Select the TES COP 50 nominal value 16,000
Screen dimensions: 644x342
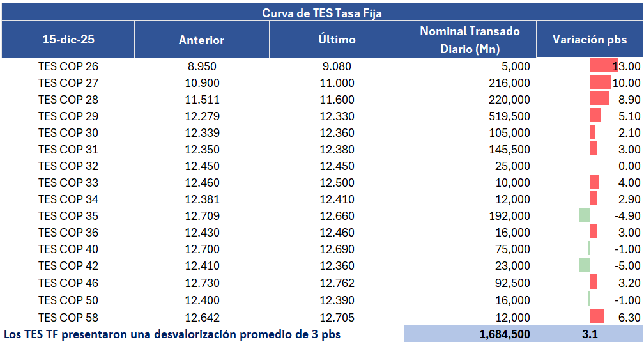(x=512, y=300)
